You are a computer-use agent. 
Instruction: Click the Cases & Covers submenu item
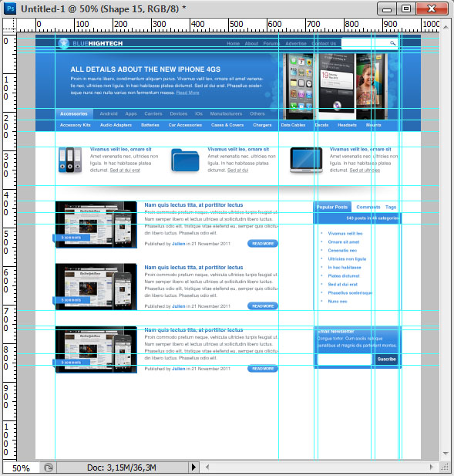click(x=227, y=125)
